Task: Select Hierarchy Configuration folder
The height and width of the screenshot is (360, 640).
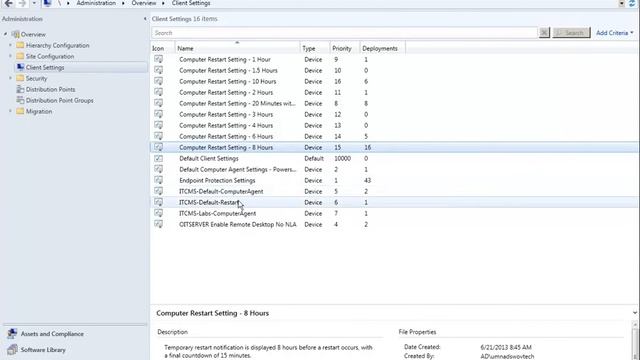Action: 58,45
